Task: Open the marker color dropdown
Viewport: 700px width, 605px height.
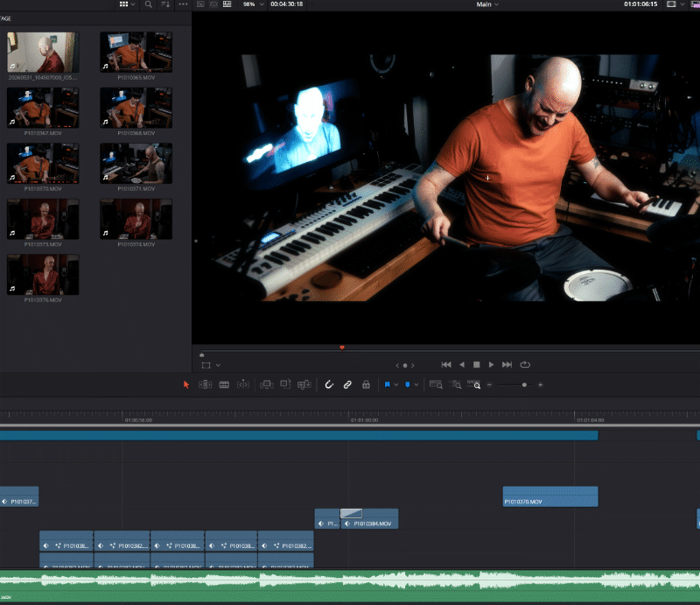Action: 416,384
